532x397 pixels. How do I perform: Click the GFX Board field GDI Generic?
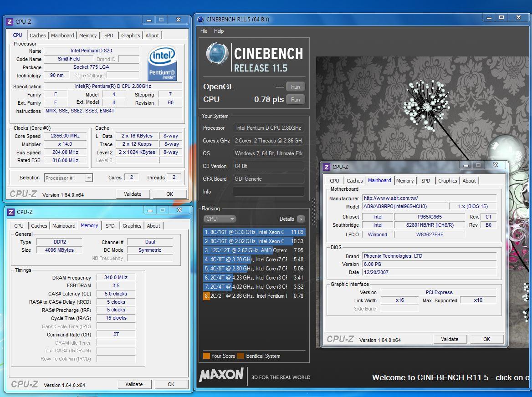(x=268, y=178)
